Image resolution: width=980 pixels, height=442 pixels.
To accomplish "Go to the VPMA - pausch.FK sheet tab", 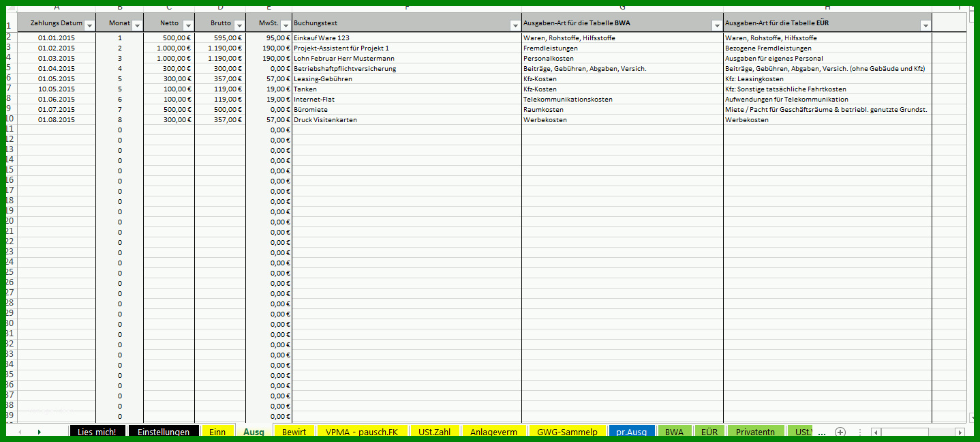I will coord(362,432).
